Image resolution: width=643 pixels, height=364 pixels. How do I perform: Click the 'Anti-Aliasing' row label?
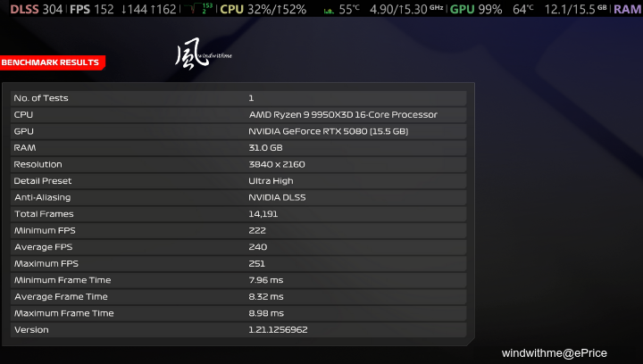coord(43,197)
